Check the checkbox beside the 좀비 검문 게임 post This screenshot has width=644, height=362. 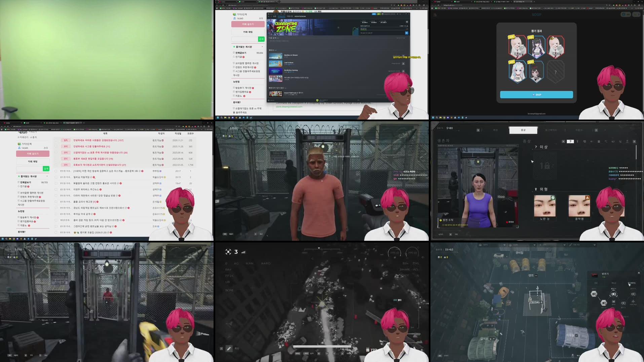click(x=56, y=220)
